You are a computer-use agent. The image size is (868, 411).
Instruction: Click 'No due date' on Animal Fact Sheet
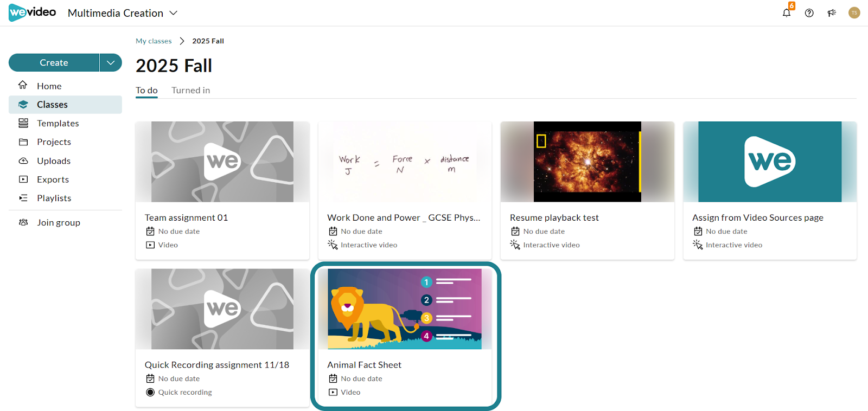[362, 379]
